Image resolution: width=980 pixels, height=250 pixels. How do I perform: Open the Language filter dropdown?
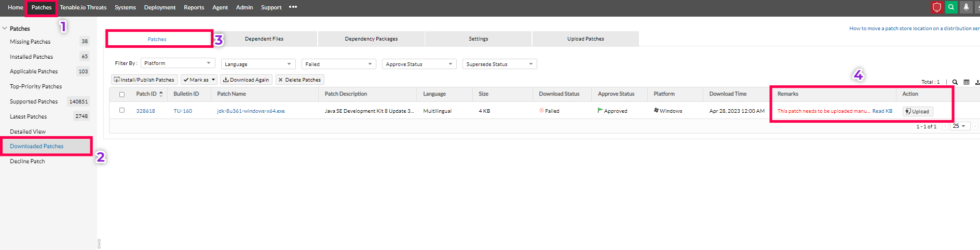point(258,64)
